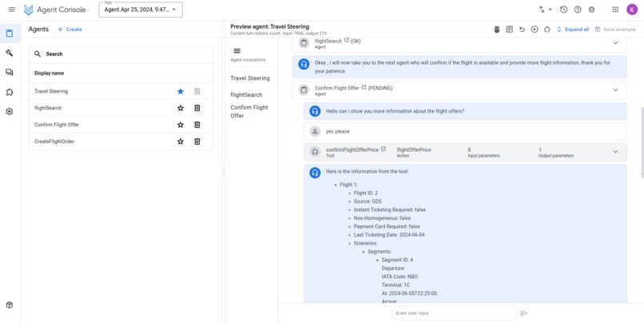Click into the Enter user input field
The height and width of the screenshot is (323, 644).
coord(455,313)
